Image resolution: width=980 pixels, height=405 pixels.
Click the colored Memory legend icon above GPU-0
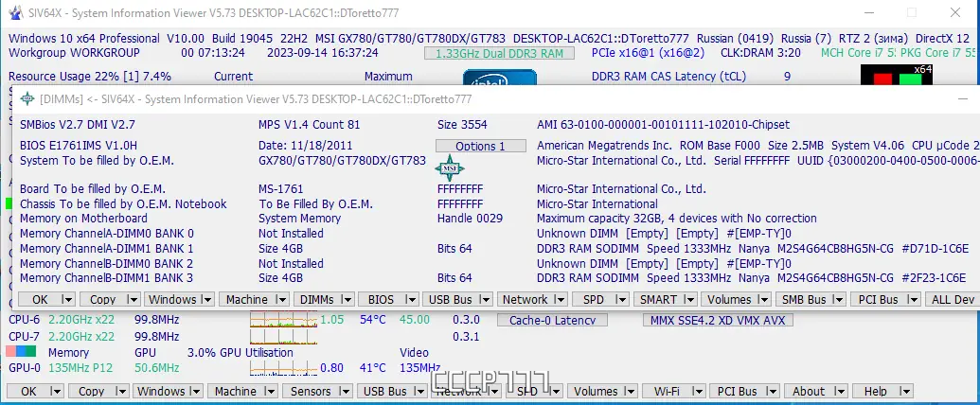21,352
